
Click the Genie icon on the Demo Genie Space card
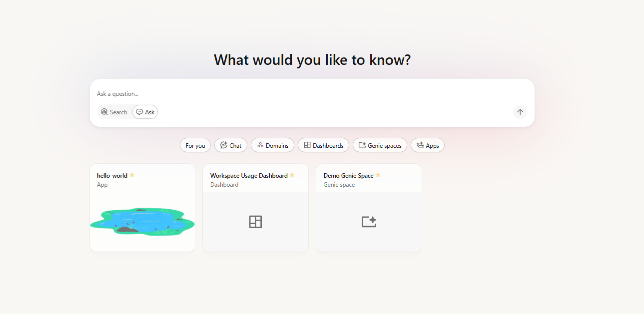tap(369, 222)
